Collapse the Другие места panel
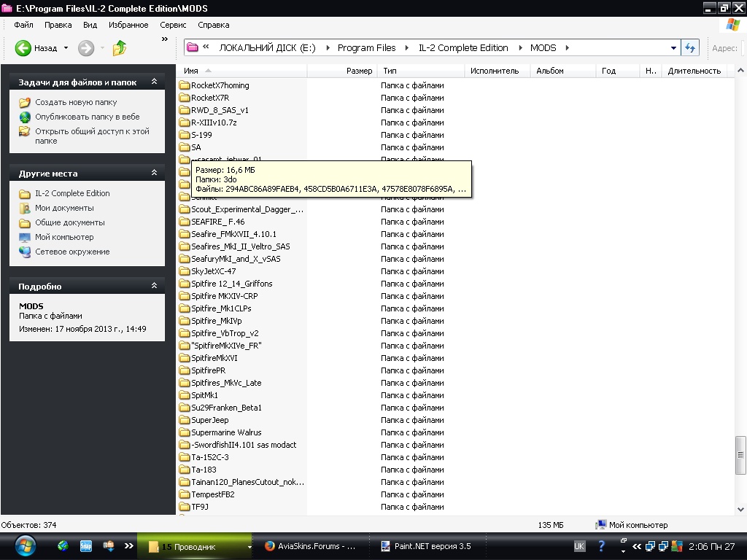The image size is (747, 560). point(154,173)
